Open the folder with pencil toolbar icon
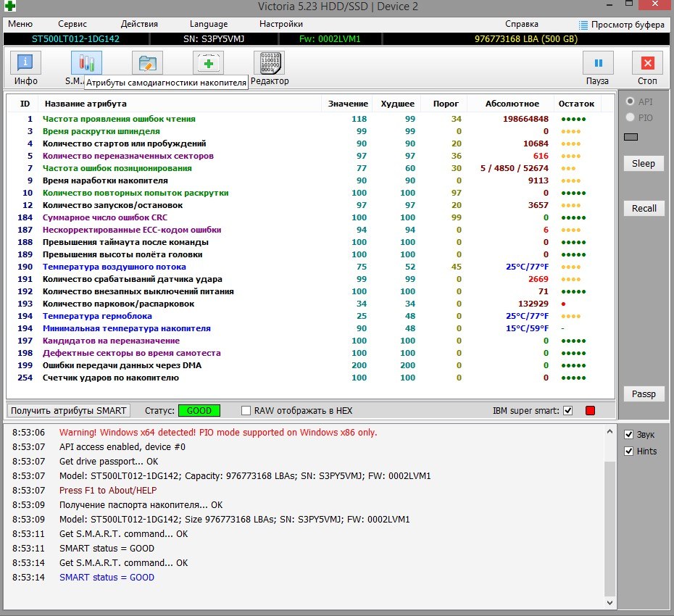 (147, 64)
